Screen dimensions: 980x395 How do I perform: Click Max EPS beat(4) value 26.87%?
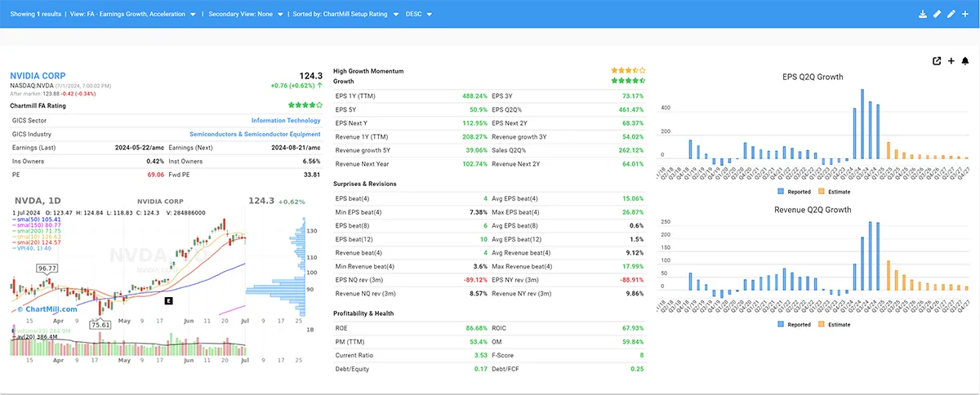tap(633, 211)
